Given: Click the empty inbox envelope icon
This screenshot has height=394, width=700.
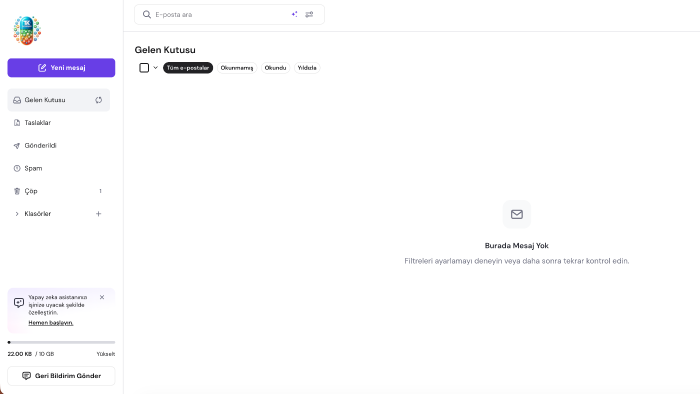Looking at the screenshot, I should tap(517, 214).
